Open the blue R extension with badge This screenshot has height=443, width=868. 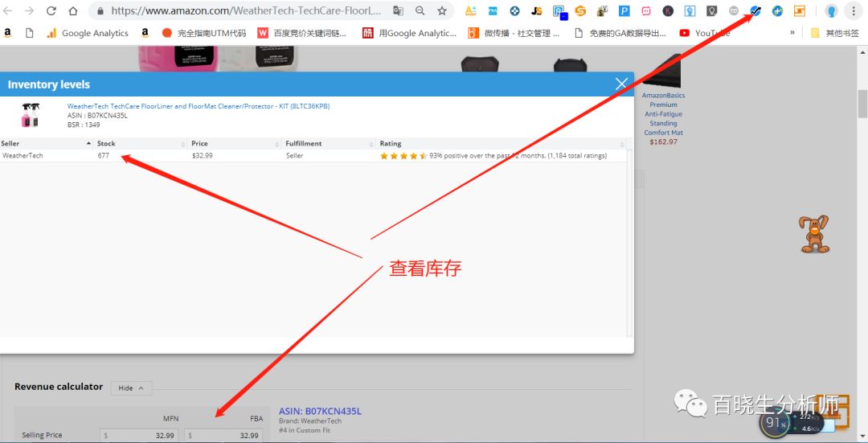559,11
